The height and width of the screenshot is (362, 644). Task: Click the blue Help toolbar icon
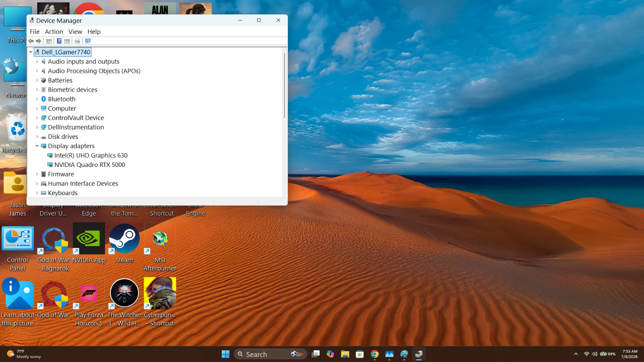click(x=59, y=41)
